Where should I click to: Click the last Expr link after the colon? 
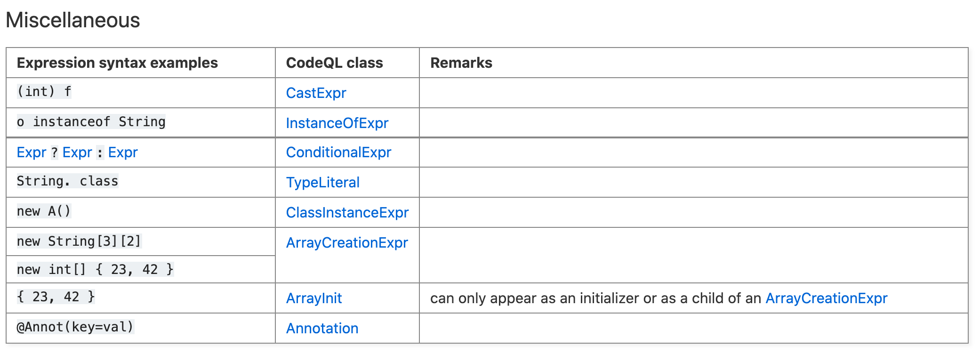[x=123, y=152]
